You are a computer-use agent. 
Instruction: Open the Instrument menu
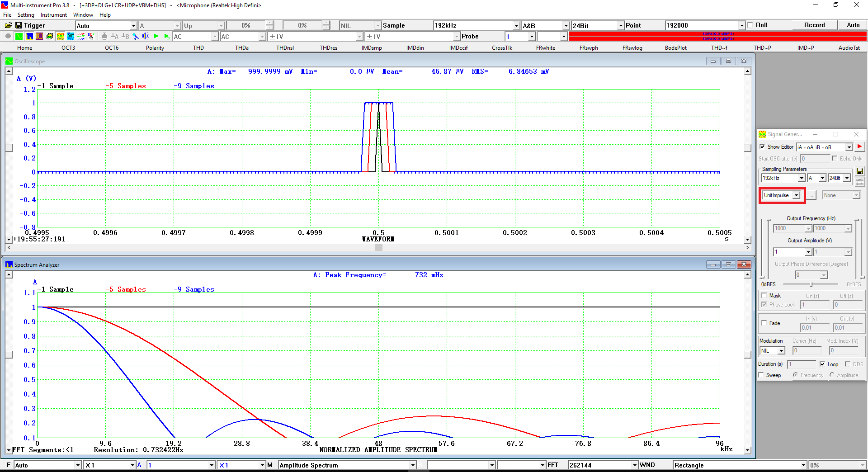pos(54,15)
